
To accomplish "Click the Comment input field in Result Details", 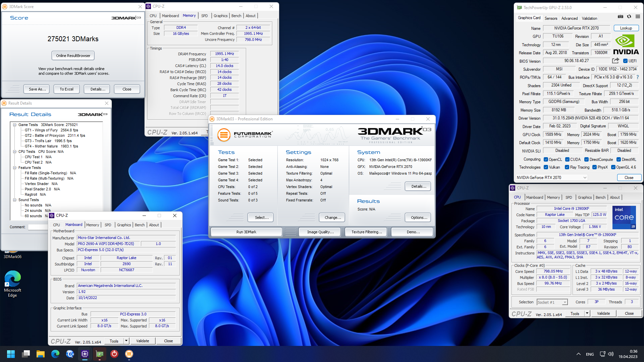I will [38, 227].
